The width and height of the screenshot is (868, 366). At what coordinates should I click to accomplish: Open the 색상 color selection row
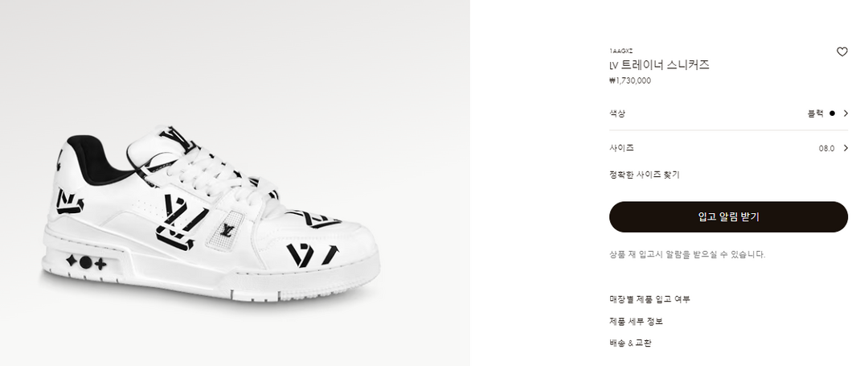pos(728,113)
